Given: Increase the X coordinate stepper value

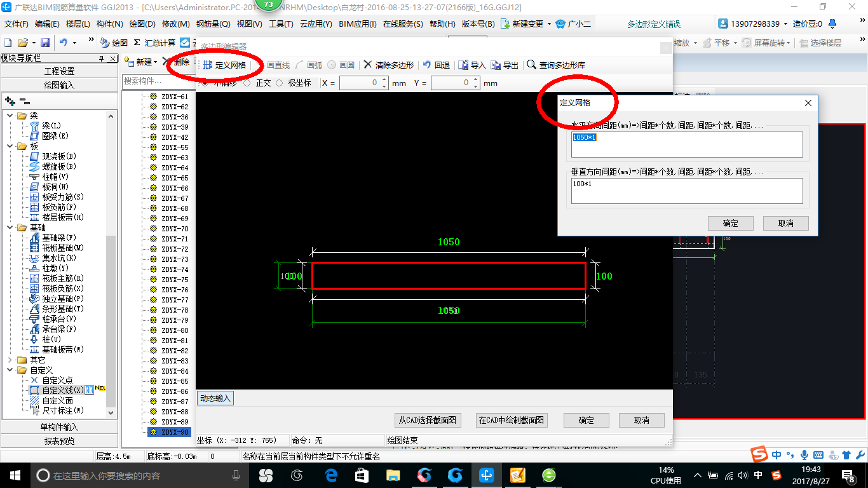Looking at the screenshot, I should (x=384, y=80).
